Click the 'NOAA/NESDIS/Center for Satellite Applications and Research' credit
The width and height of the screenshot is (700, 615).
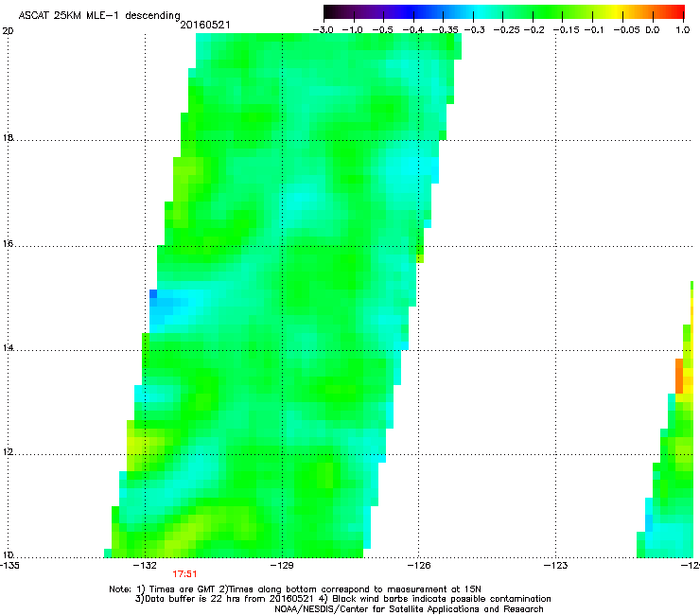coord(409,609)
